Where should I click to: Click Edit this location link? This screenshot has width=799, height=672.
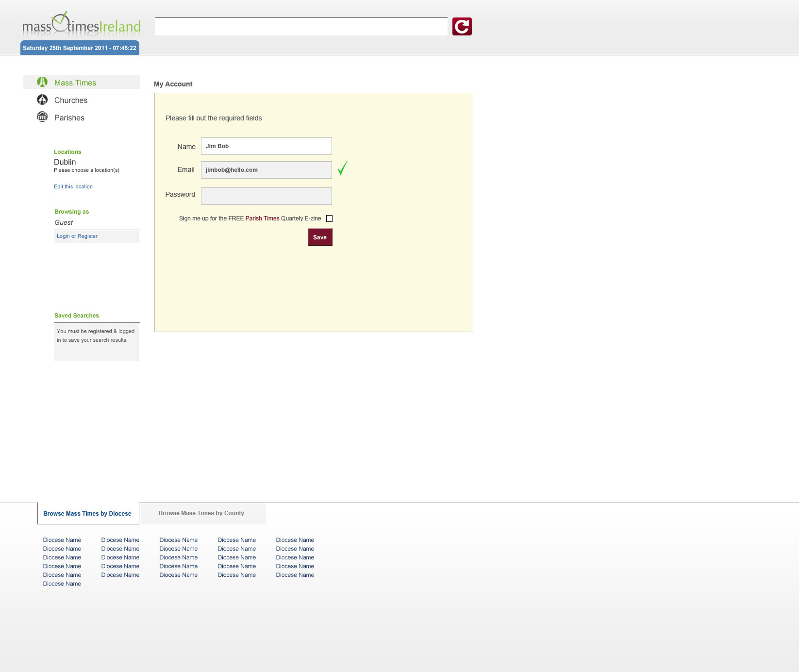(73, 186)
